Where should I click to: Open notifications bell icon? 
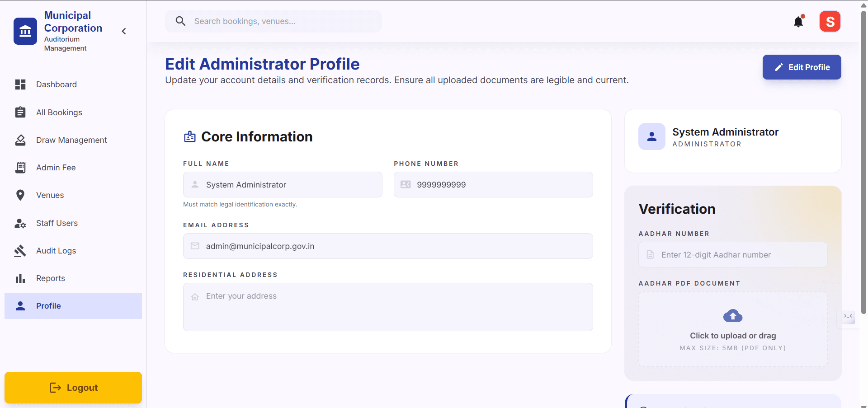tap(798, 21)
